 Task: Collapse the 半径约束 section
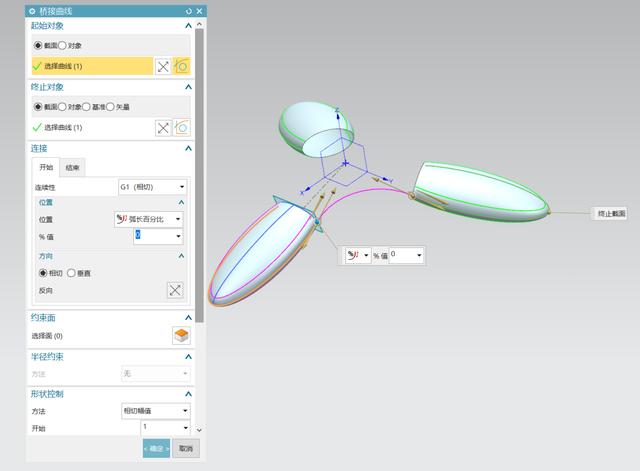click(188, 357)
